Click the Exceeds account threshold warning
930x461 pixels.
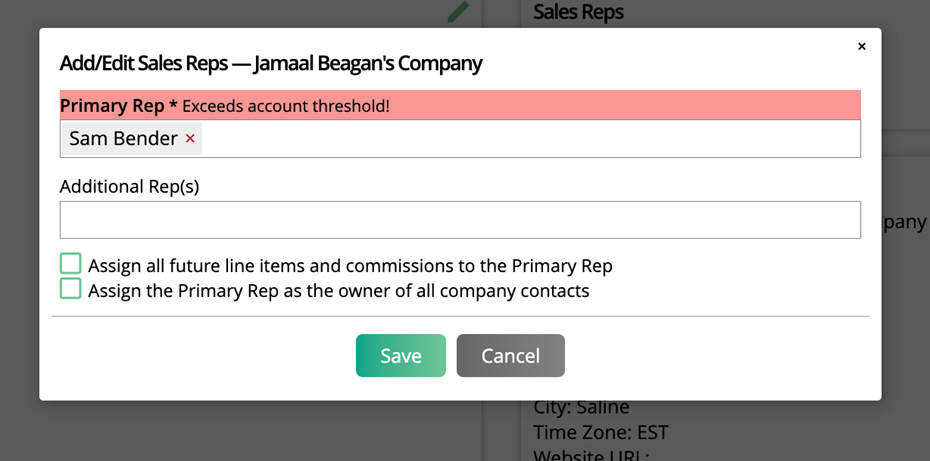pos(285,106)
